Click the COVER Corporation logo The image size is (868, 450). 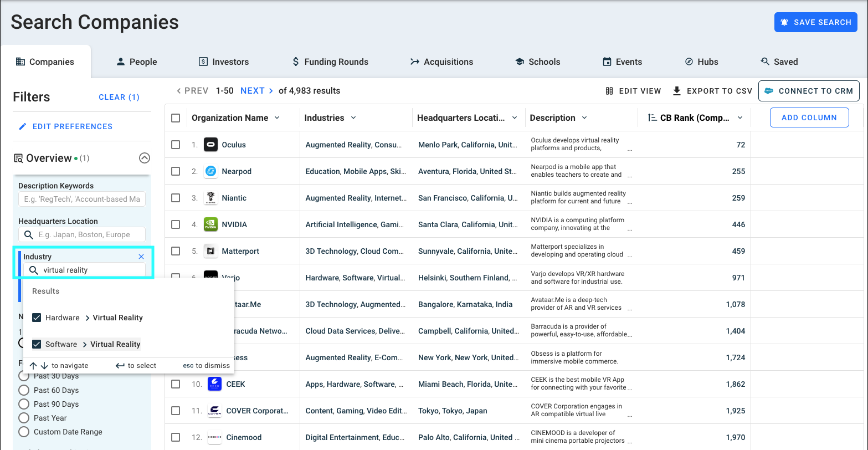(x=214, y=411)
